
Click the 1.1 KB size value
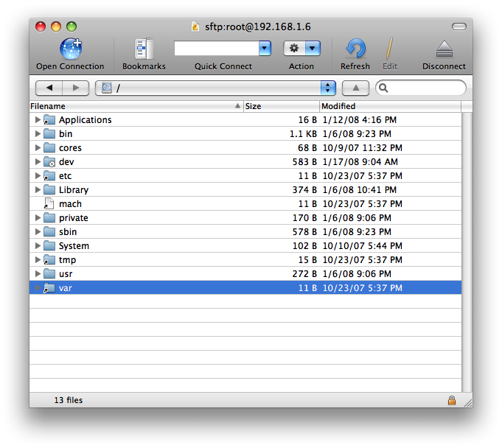coord(303,134)
